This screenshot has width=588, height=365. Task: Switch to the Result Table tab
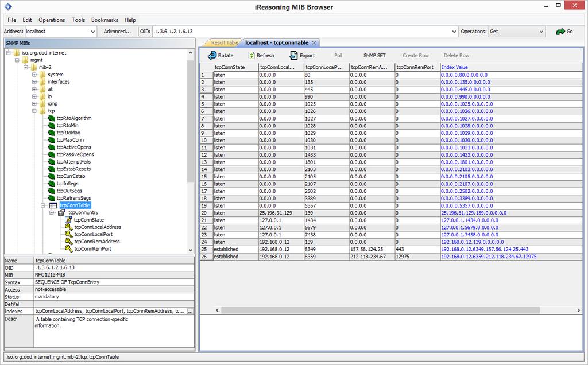[225, 43]
